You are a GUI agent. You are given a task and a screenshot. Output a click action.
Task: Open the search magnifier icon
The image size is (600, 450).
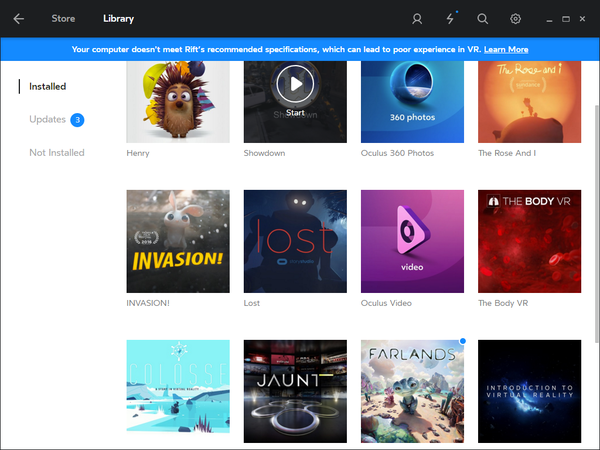[483, 19]
